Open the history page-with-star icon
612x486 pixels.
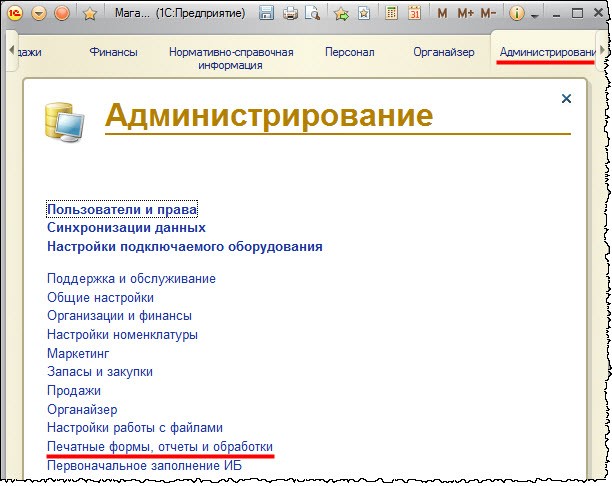[364, 13]
